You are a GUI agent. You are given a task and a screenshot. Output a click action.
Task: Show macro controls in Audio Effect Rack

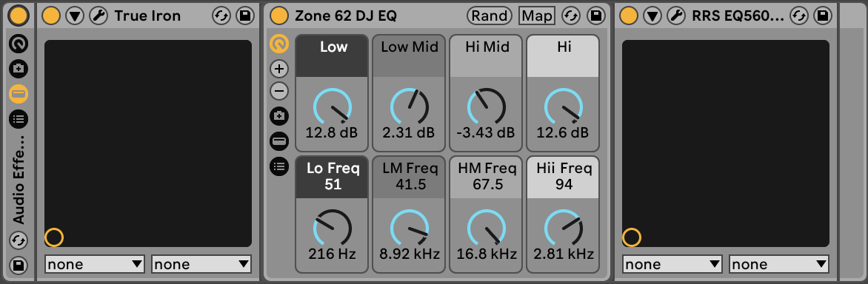coord(19,43)
